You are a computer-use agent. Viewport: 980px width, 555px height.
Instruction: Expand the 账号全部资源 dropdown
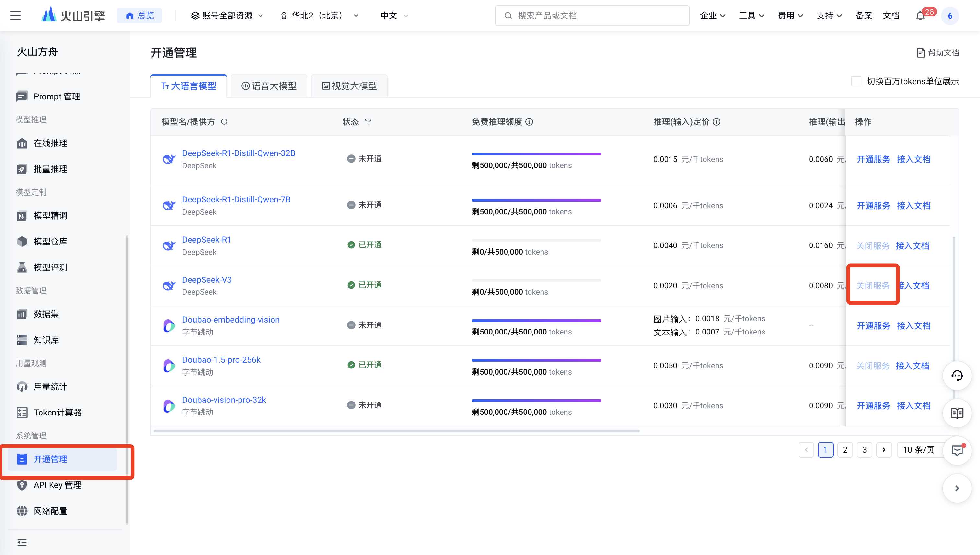227,16
